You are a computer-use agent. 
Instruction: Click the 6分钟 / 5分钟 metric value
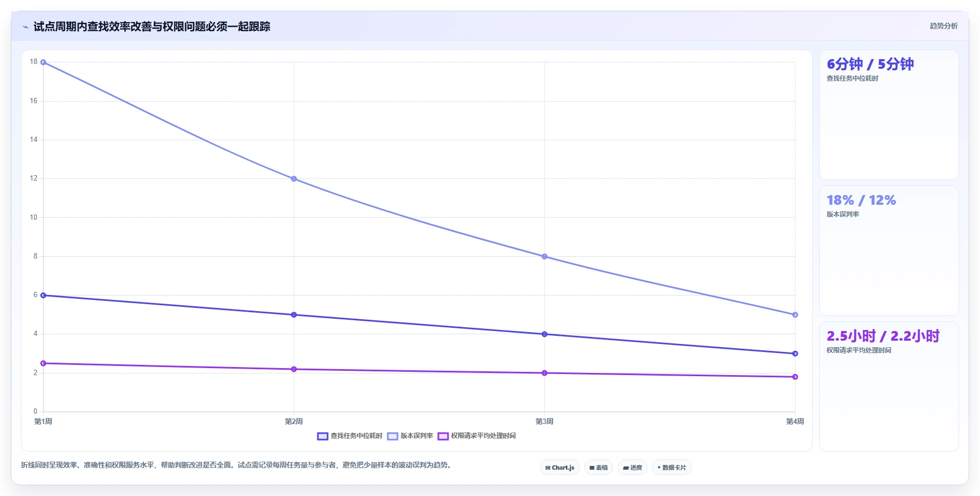(870, 64)
